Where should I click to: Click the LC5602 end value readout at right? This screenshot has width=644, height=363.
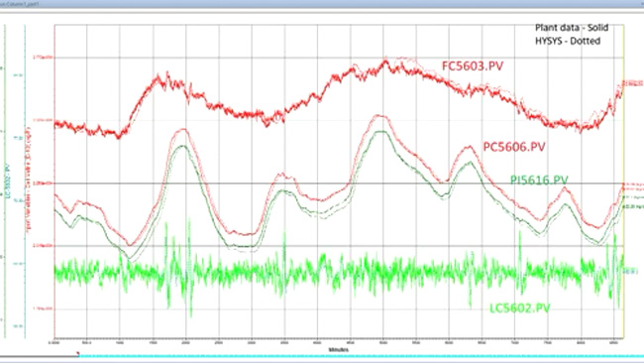(x=630, y=272)
